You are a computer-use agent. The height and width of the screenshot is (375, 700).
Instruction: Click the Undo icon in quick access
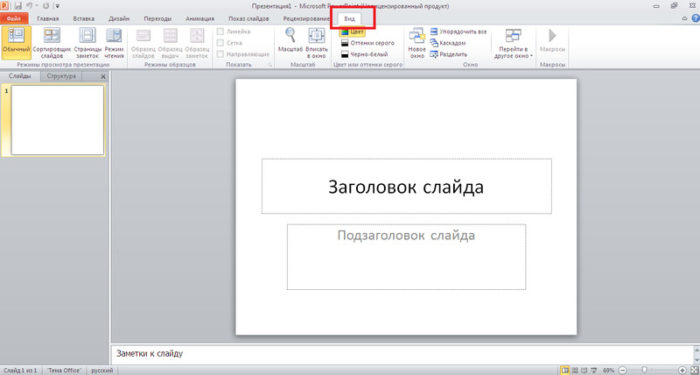tap(29, 6)
